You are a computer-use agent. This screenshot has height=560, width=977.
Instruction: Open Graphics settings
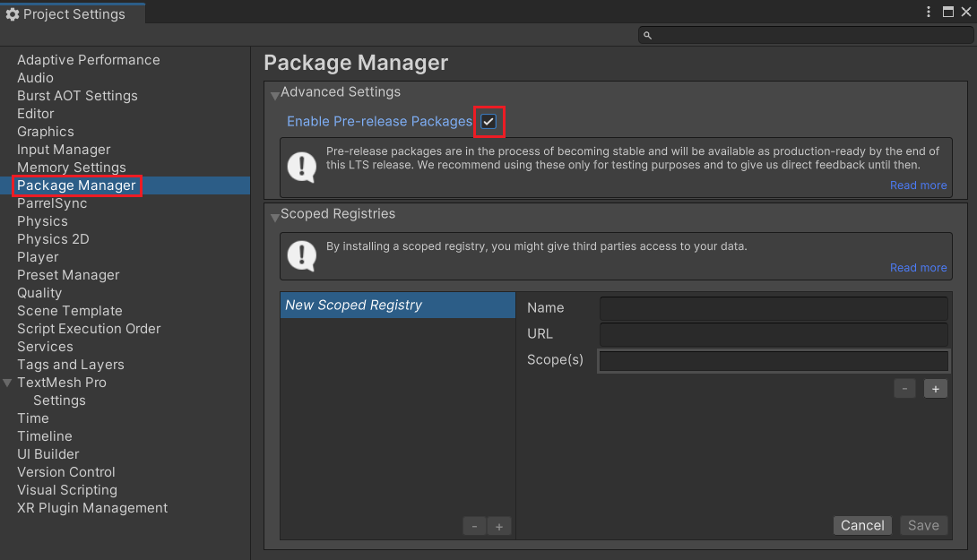point(46,132)
